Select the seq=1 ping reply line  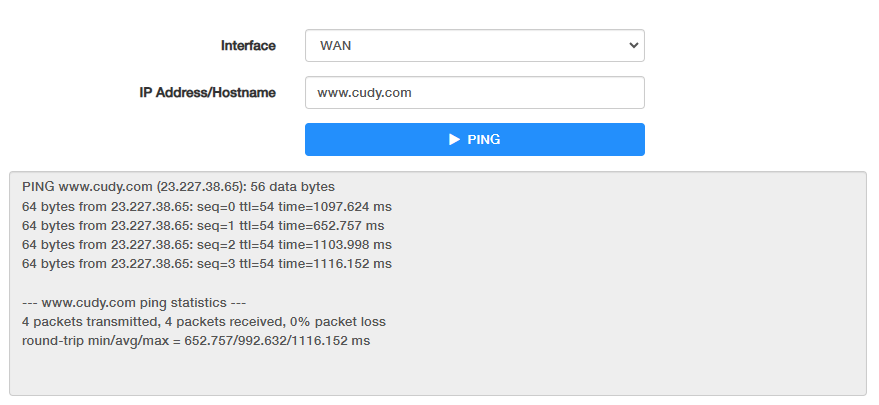pyautogui.click(x=202, y=225)
